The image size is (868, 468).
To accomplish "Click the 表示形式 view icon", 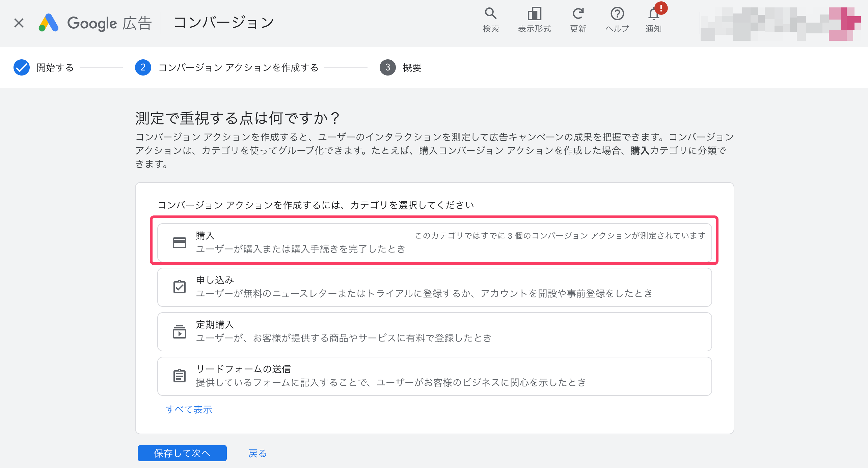I will tap(534, 19).
